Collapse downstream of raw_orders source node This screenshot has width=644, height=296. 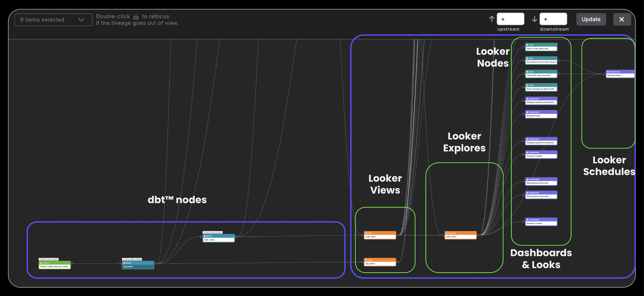72,263
